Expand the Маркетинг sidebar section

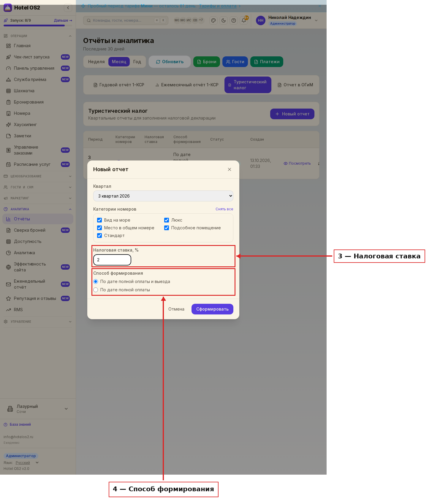click(x=38, y=198)
